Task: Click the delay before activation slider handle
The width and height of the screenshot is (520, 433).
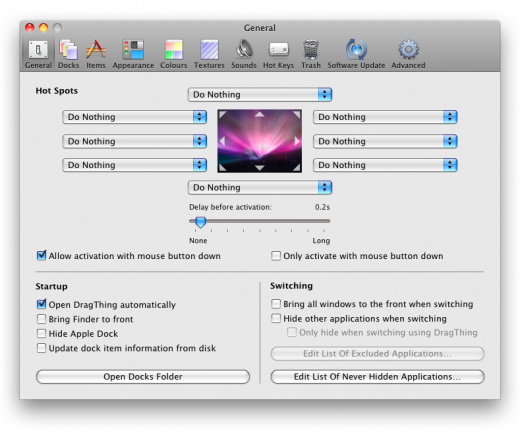Action: [x=200, y=222]
